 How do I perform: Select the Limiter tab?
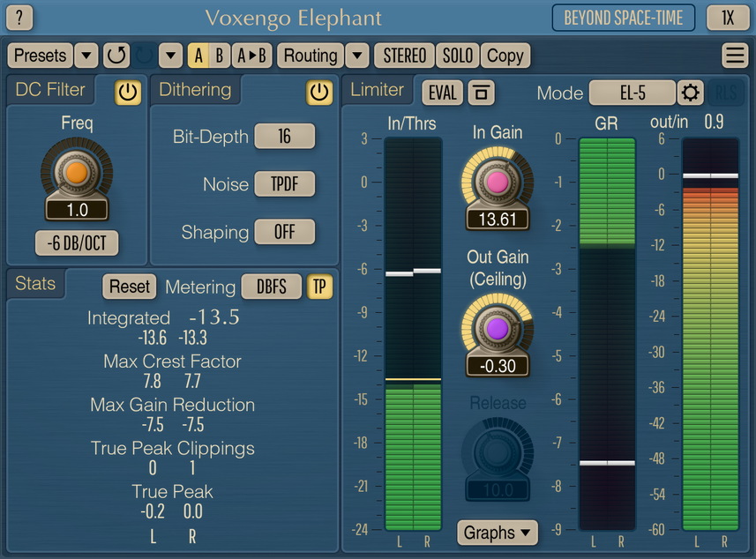click(x=377, y=90)
